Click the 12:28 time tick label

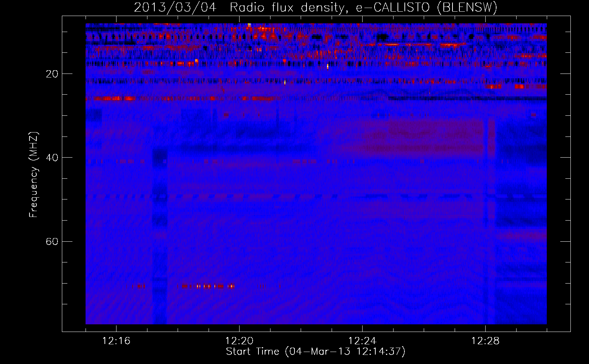coord(485,341)
